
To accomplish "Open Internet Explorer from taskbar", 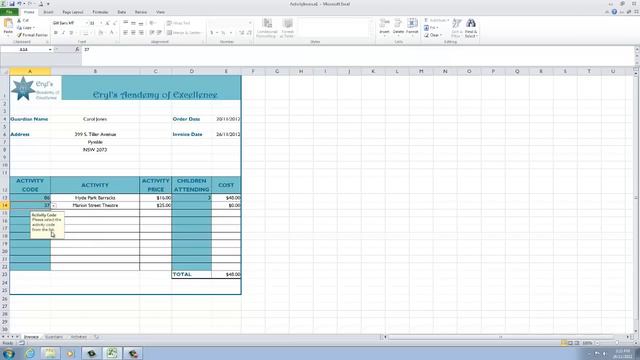I will [x=30, y=353].
